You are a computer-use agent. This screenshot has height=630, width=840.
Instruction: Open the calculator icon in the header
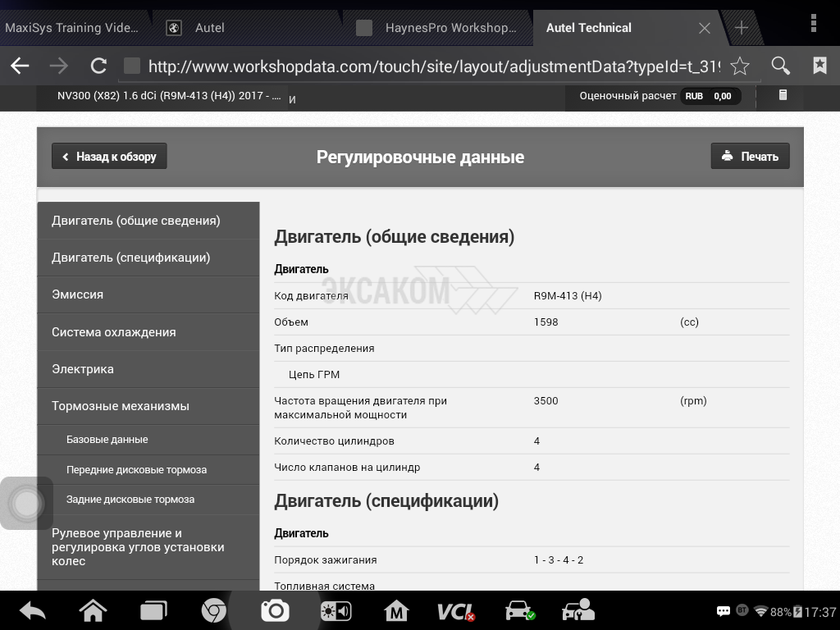783,96
